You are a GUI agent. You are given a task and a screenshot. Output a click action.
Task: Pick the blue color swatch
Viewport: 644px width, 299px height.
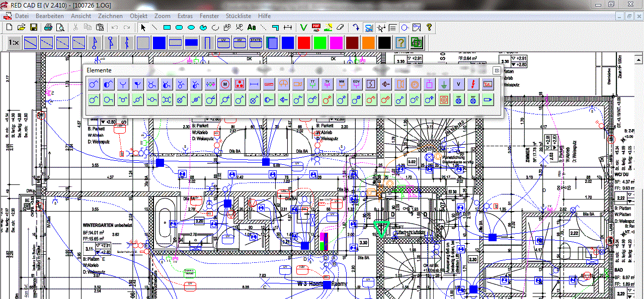[x=288, y=43]
